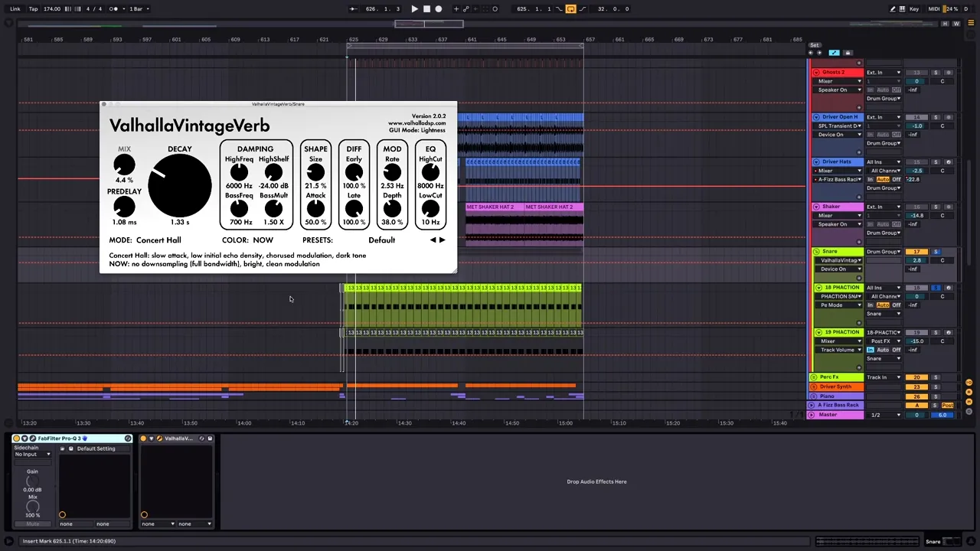Screen dimensions: 980x551
Task: Set Driver Hats monitor to In
Action: [x=871, y=180]
